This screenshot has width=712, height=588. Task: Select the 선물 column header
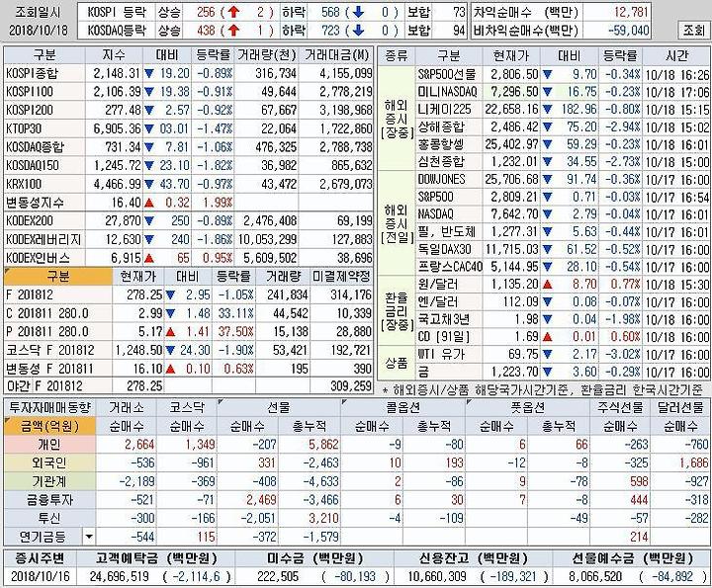pos(278,407)
